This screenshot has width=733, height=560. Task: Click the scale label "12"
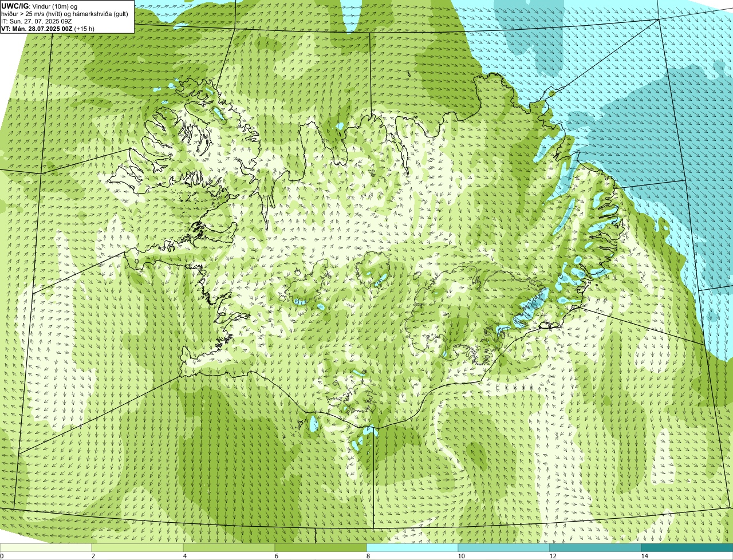click(553, 556)
